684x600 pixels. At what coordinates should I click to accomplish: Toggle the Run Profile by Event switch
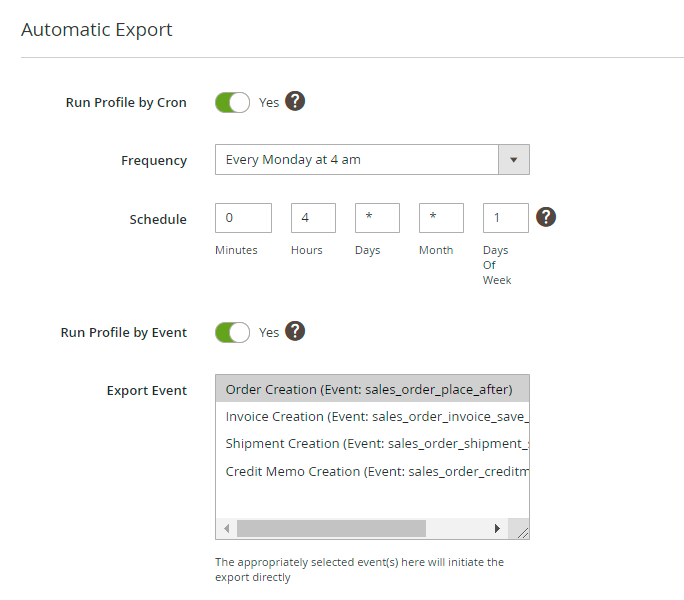(x=232, y=332)
